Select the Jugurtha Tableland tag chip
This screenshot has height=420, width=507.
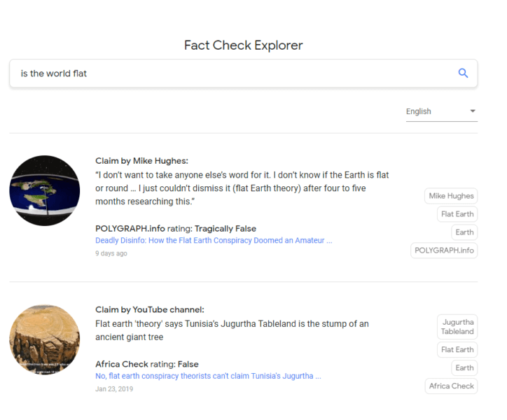point(457,327)
